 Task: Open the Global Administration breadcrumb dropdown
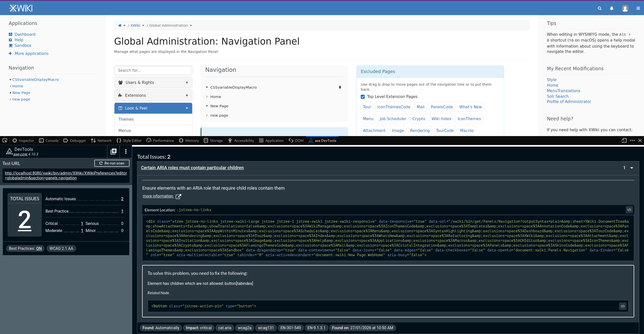click(x=191, y=26)
